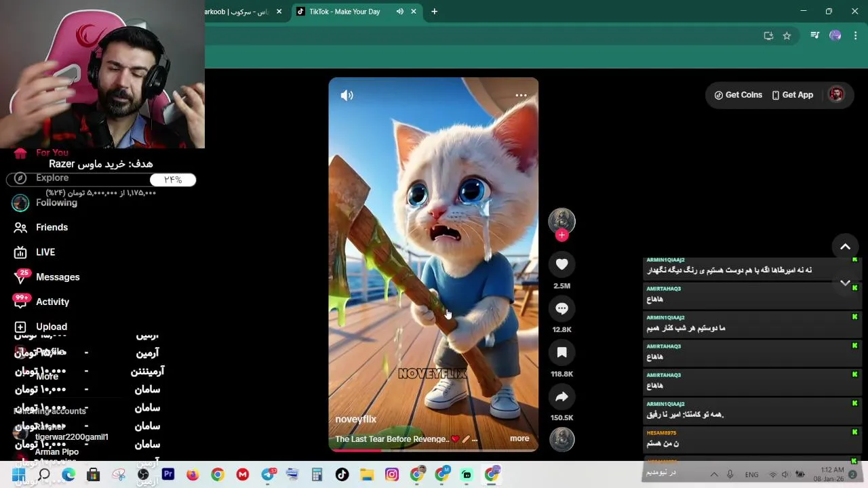Open Chrome profile avatar
The height and width of the screenshot is (488, 868).
tap(835, 35)
